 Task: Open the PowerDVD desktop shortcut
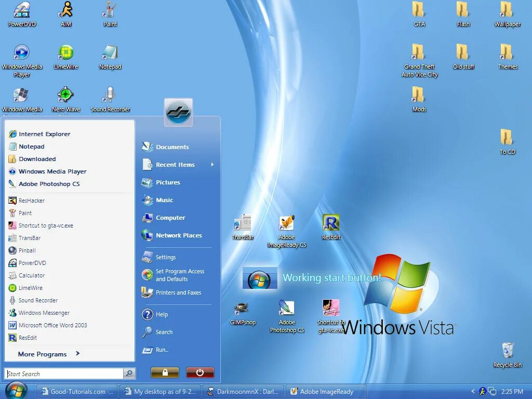(x=22, y=15)
